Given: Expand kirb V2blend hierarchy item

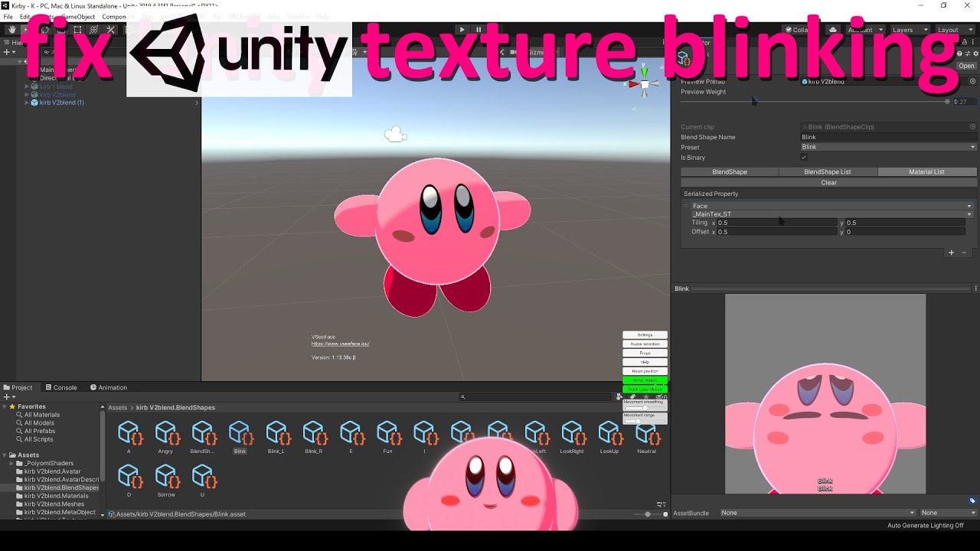Looking at the screenshot, I should (x=27, y=94).
